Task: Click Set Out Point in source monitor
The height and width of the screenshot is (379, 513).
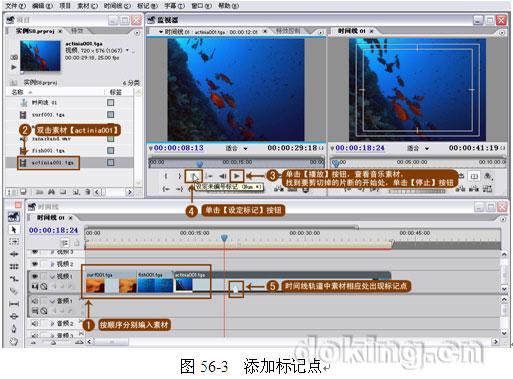Action: click(x=179, y=176)
